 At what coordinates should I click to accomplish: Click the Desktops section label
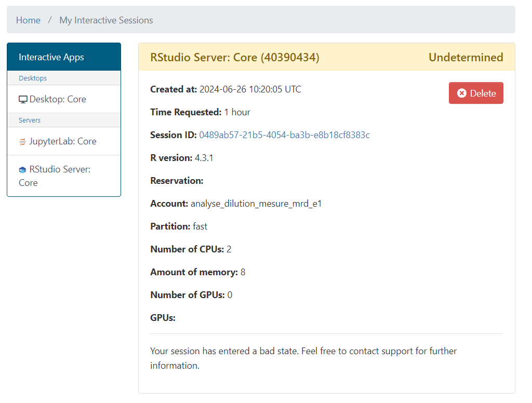[x=33, y=78]
